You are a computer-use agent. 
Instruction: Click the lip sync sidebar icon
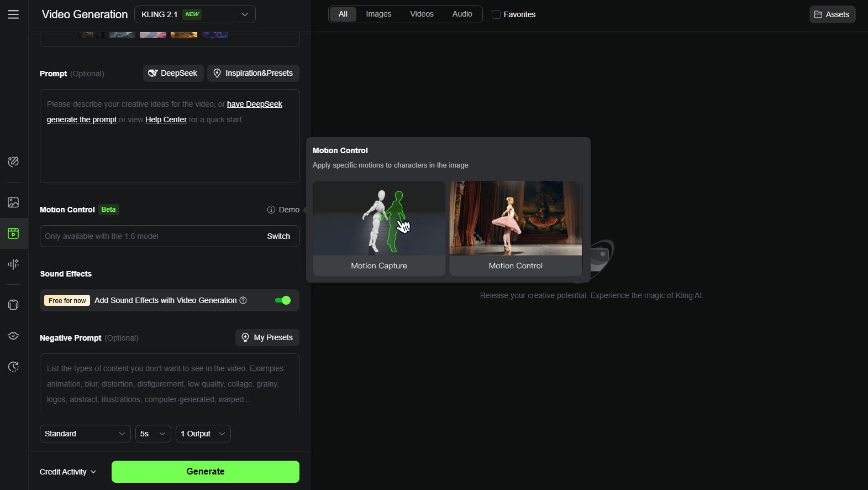tap(13, 336)
